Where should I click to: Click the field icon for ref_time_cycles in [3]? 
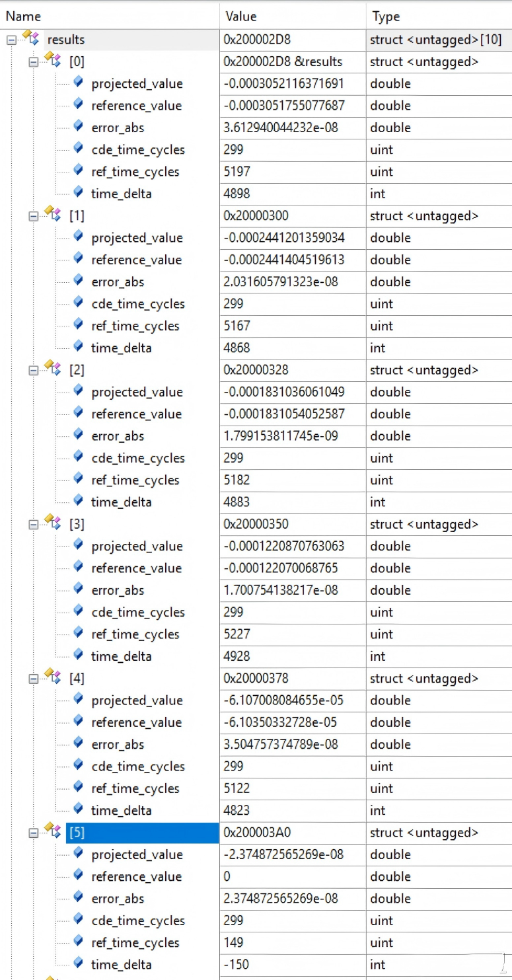pyautogui.click(x=79, y=633)
